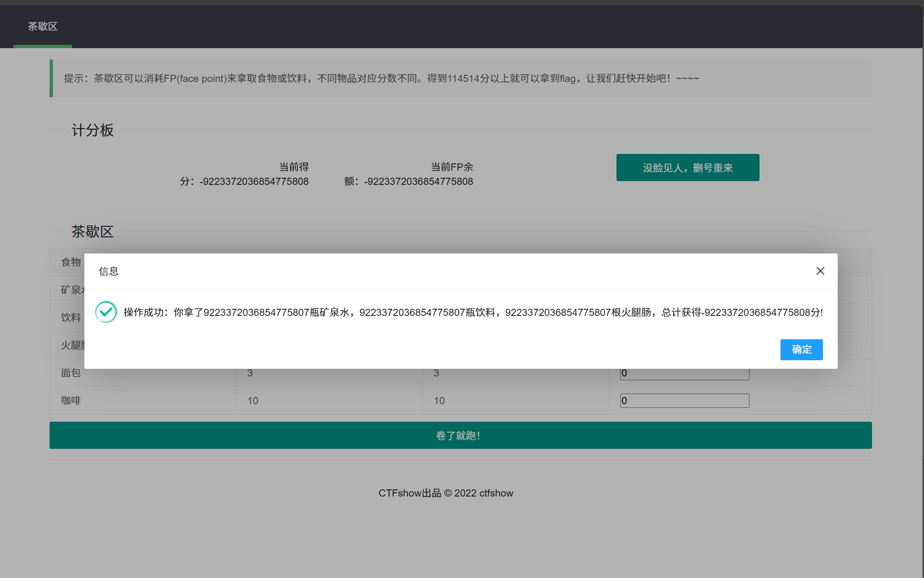The height and width of the screenshot is (578, 924).
Task: Click the 信息 dialog title
Action: pos(109,272)
